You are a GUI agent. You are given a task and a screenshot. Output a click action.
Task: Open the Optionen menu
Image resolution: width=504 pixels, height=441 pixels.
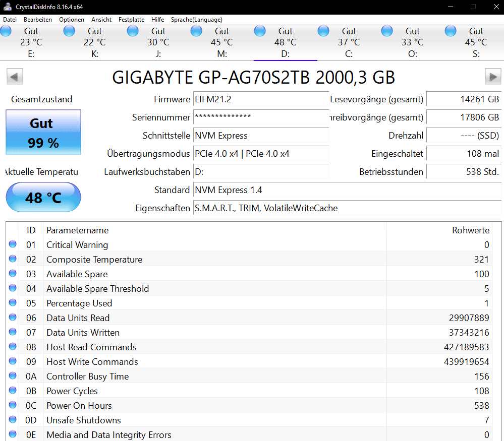tap(71, 20)
